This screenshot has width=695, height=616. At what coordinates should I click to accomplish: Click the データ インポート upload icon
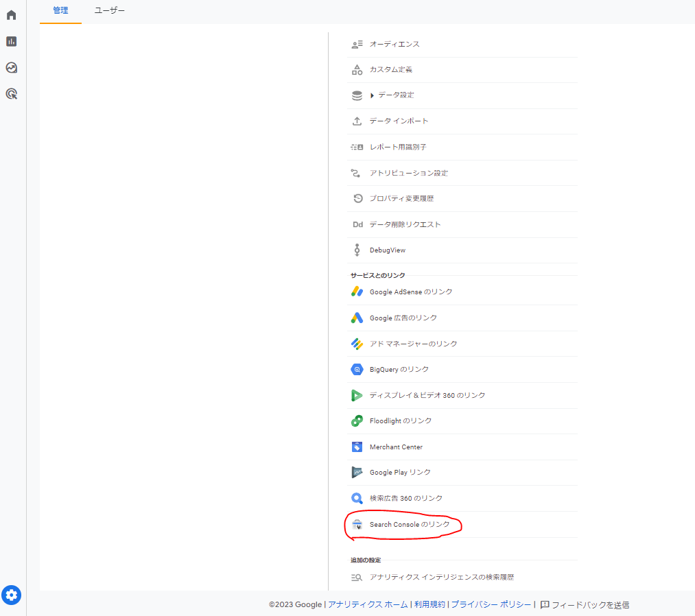357,121
